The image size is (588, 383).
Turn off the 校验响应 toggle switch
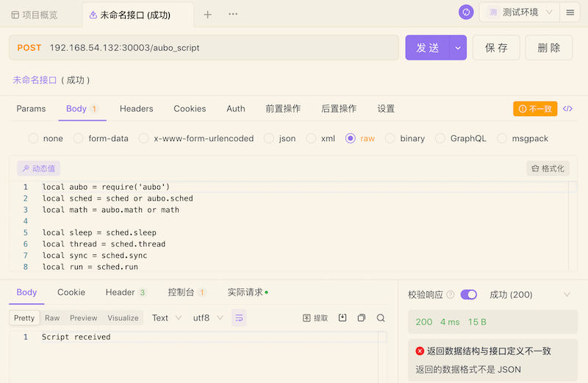pos(469,295)
